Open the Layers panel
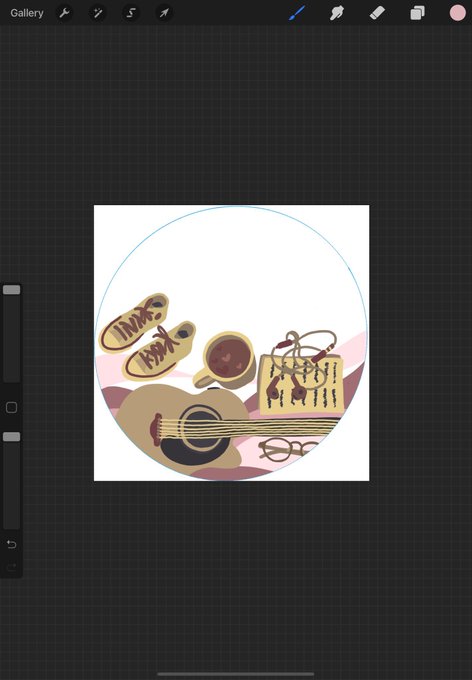The width and height of the screenshot is (472, 680). [417, 13]
